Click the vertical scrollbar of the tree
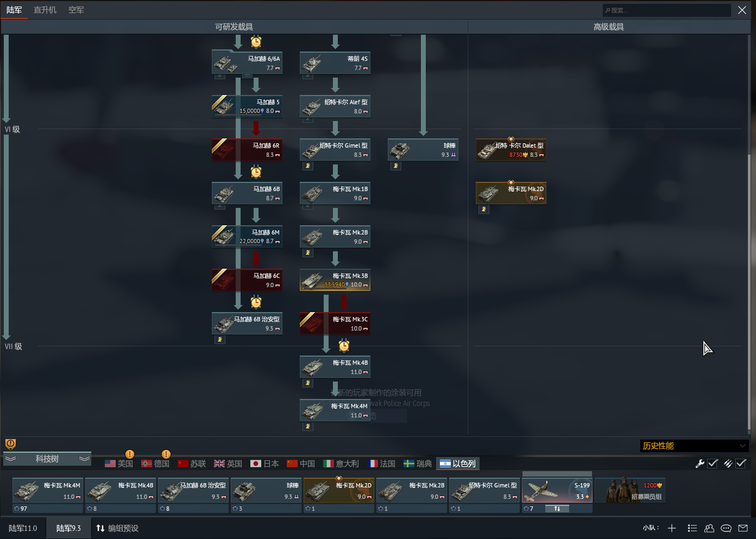Image resolution: width=756 pixels, height=539 pixels. coord(749,293)
